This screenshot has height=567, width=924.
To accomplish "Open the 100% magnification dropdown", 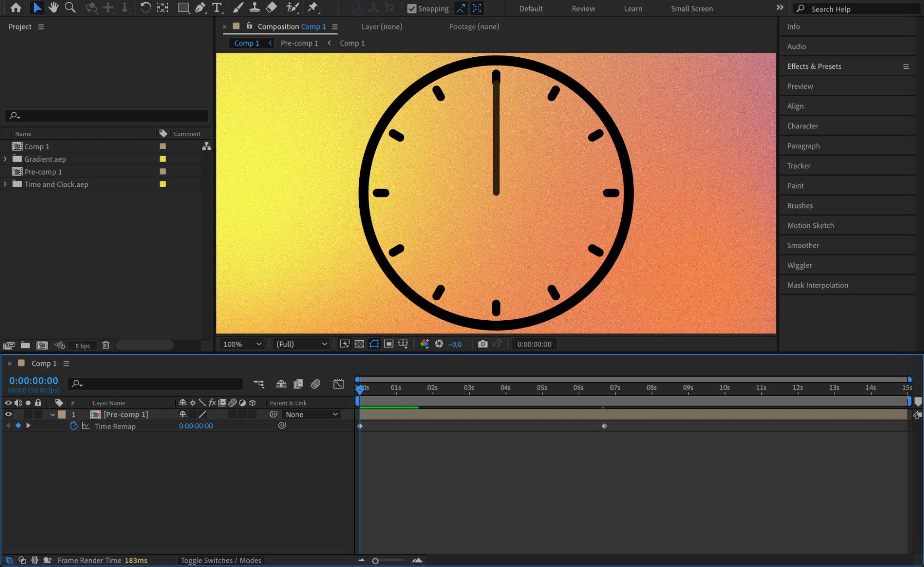I will tap(242, 344).
